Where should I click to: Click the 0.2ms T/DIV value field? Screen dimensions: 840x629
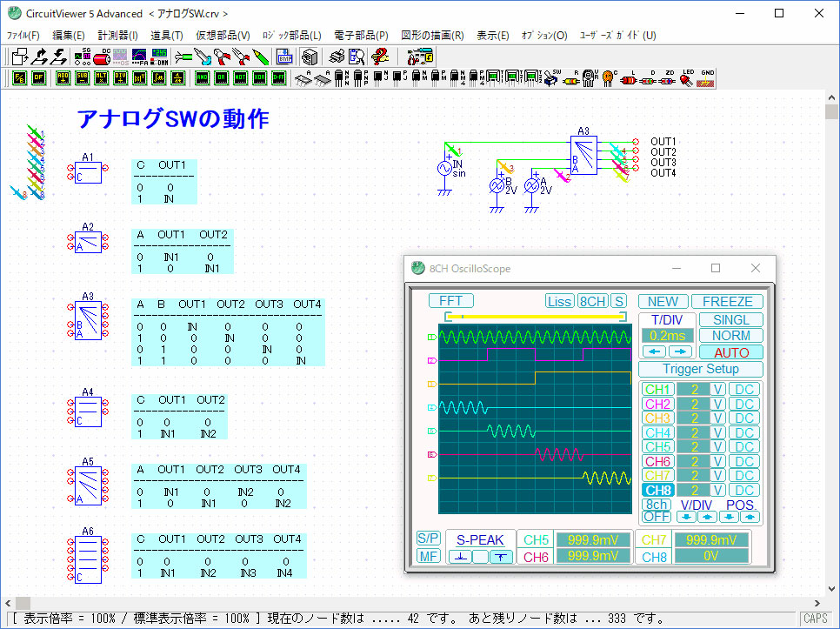pyautogui.click(x=668, y=336)
